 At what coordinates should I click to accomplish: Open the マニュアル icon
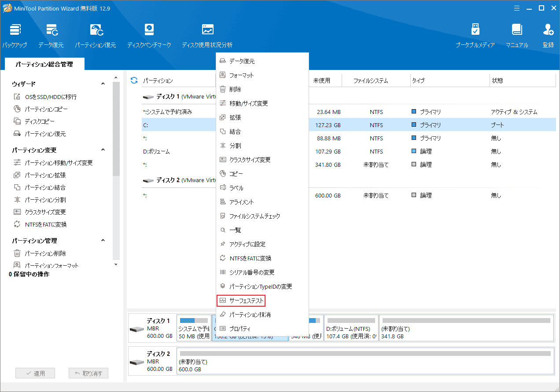click(517, 36)
